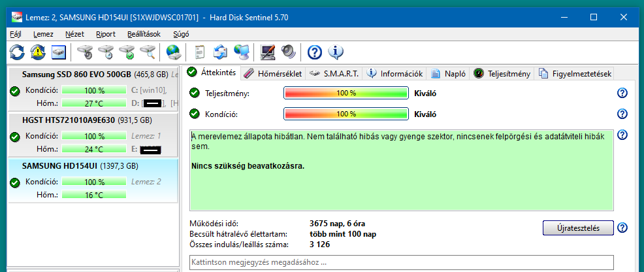Switch to the Teljesítmény tab
Viewport: 644px width, 272px height.
coord(502,74)
